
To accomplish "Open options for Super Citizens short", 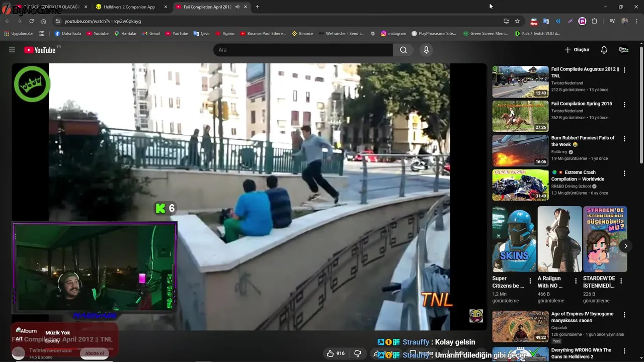I will (x=530, y=281).
